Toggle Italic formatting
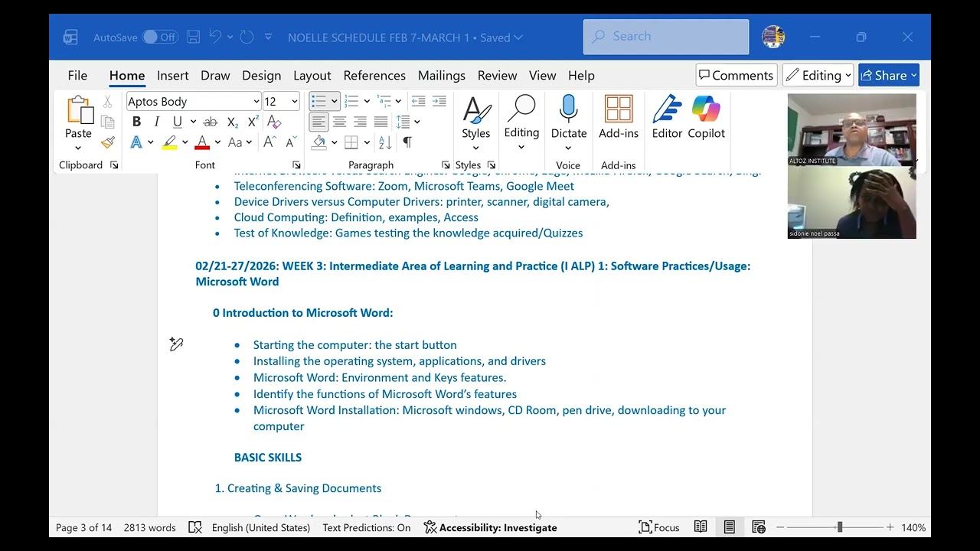This screenshot has height=551, width=980. (x=156, y=122)
